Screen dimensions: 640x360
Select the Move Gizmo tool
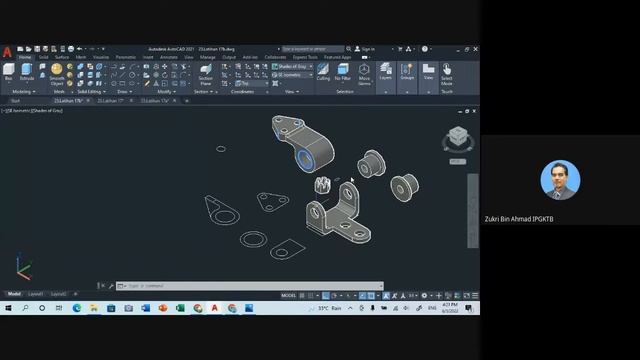[364, 74]
